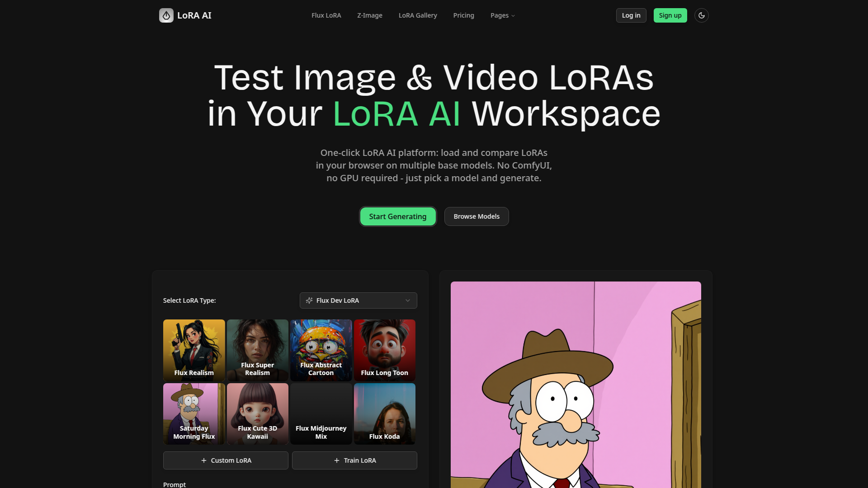Screen dimensions: 868x488
Task: Open the Flux LoRA nav item
Action: [326, 15]
